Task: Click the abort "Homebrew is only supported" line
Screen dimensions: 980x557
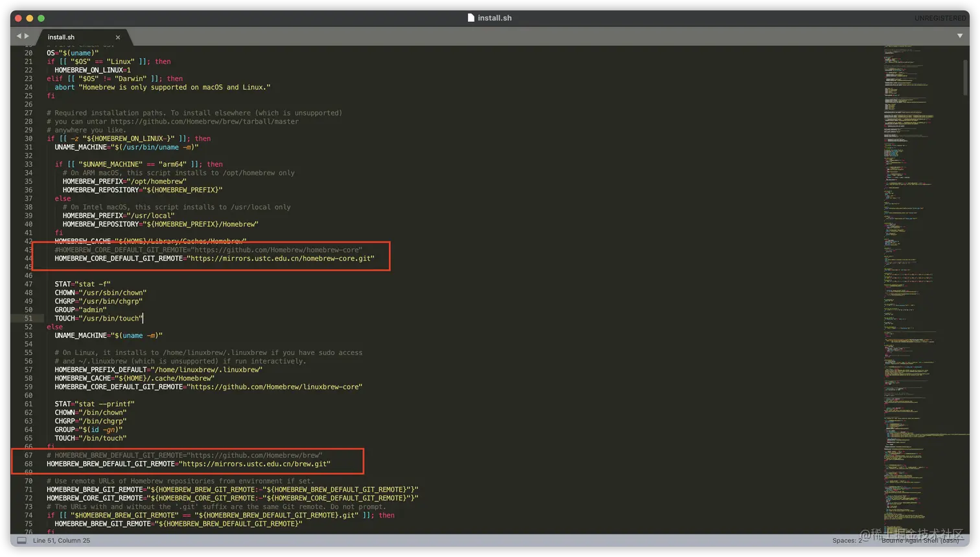Action: click(x=163, y=87)
